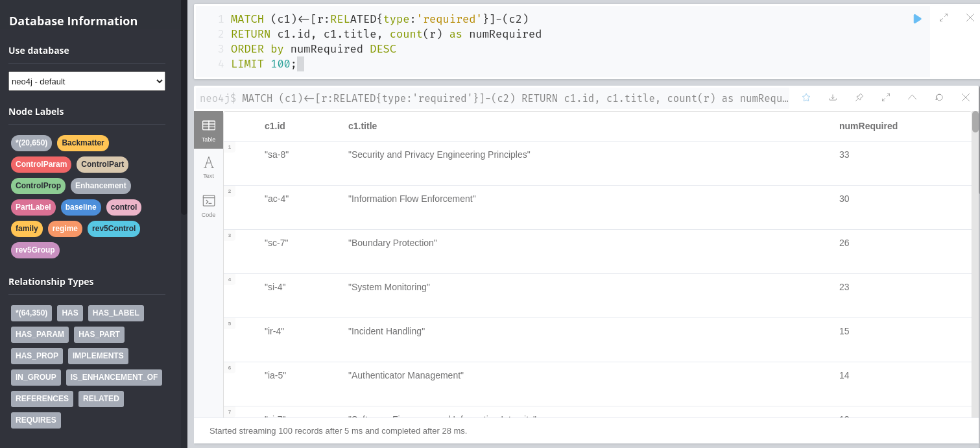Select the HAS_PARAM relationship type
The image size is (980, 448).
pyautogui.click(x=40, y=334)
